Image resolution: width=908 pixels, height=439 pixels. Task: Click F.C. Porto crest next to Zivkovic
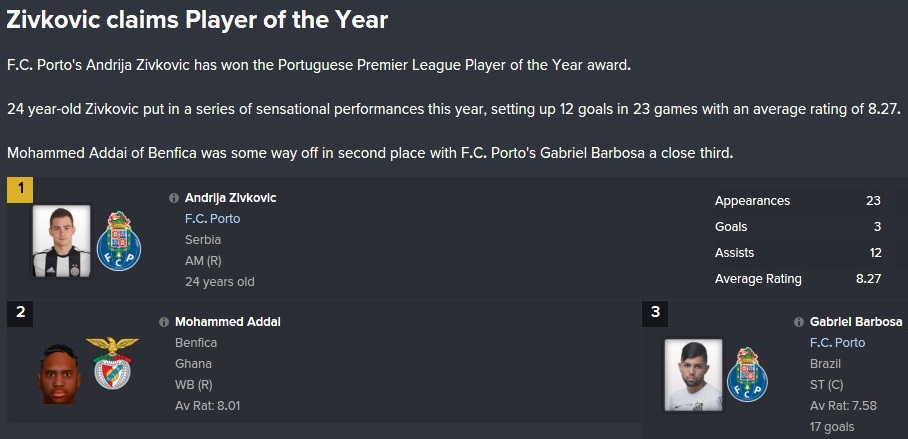tap(119, 242)
